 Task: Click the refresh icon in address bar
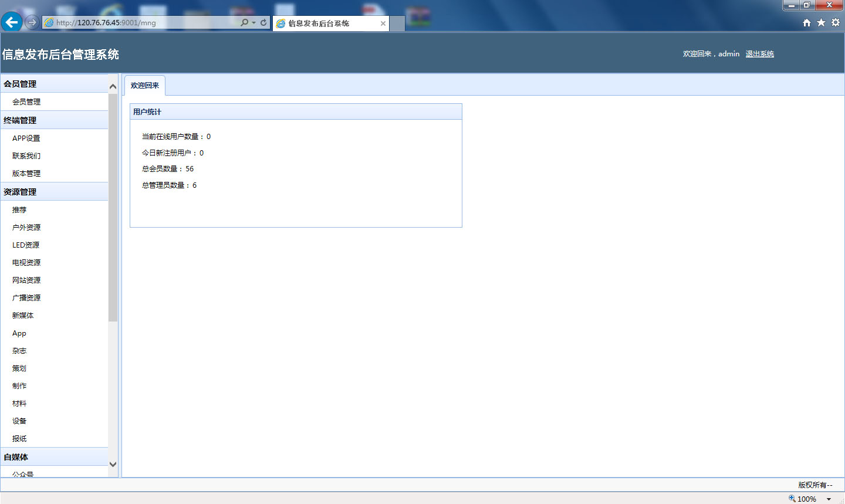[263, 22]
